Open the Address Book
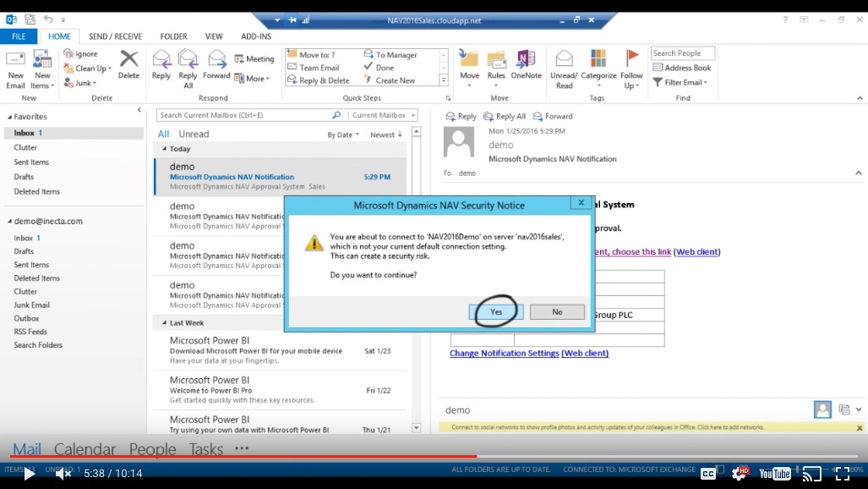 [681, 68]
